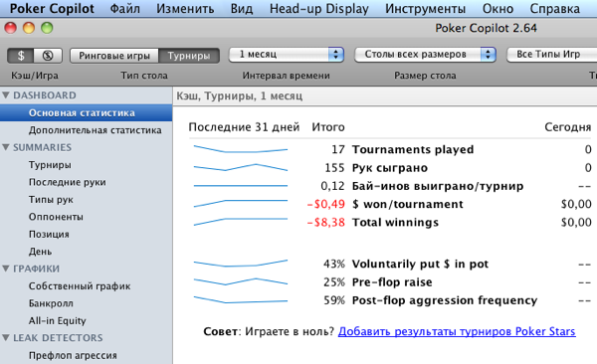Click the Voluntarily put $ in pot sparkline

[241, 264]
